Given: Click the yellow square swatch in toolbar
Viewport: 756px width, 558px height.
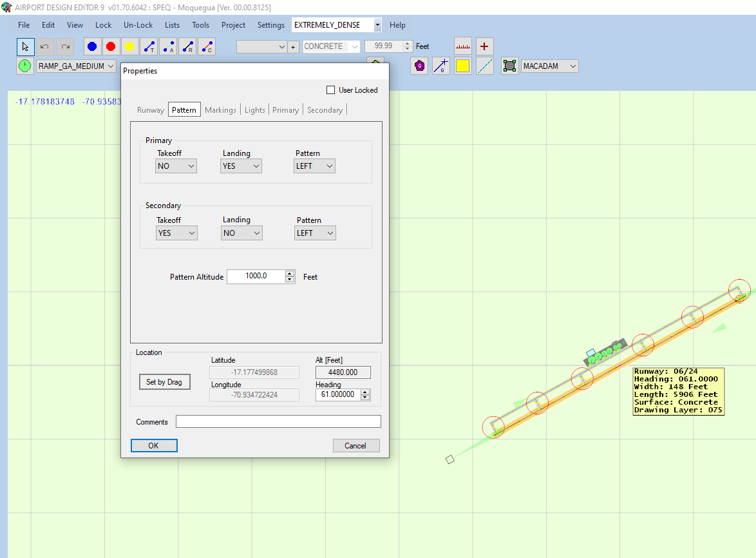Looking at the screenshot, I should coord(463,66).
